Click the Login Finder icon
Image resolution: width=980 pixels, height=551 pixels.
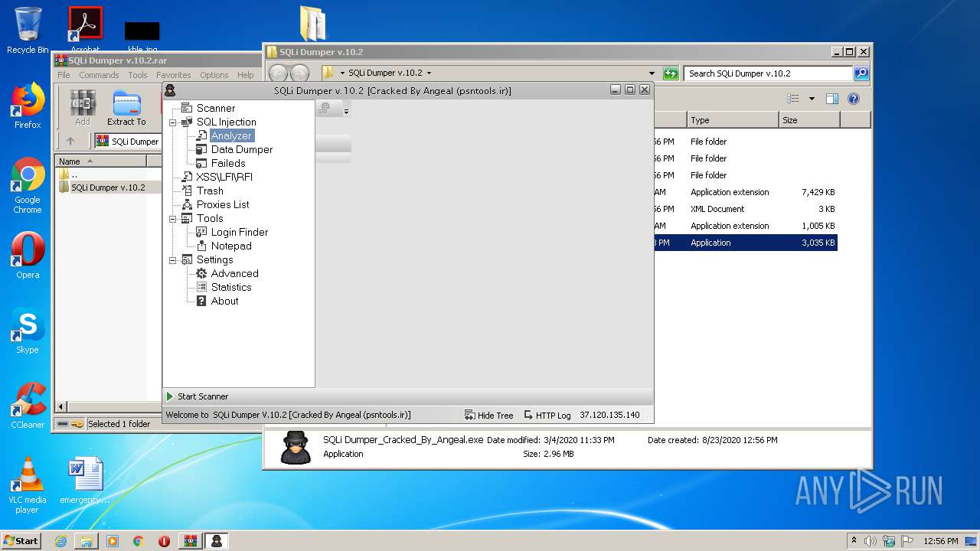pos(201,232)
